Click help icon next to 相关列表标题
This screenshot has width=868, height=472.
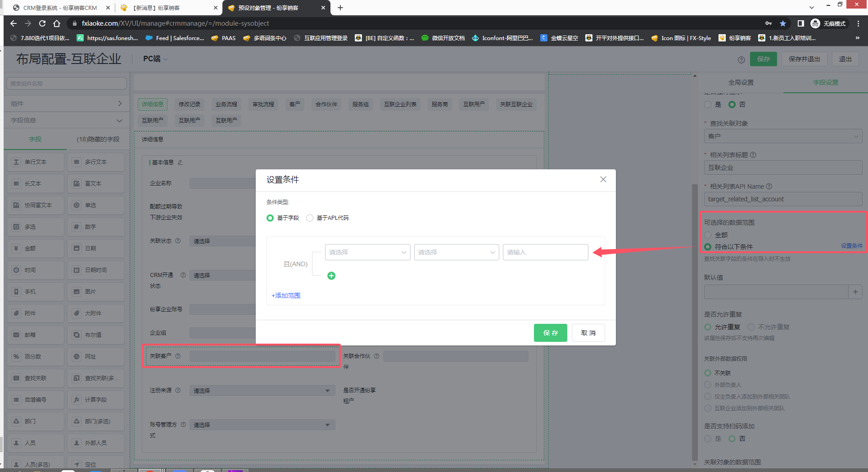coord(753,155)
